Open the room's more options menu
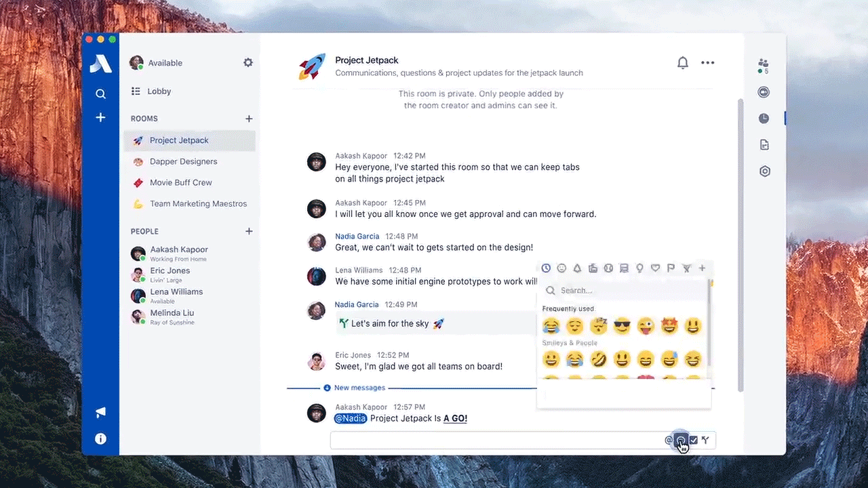Screen dimensions: 868x488 click(708, 63)
